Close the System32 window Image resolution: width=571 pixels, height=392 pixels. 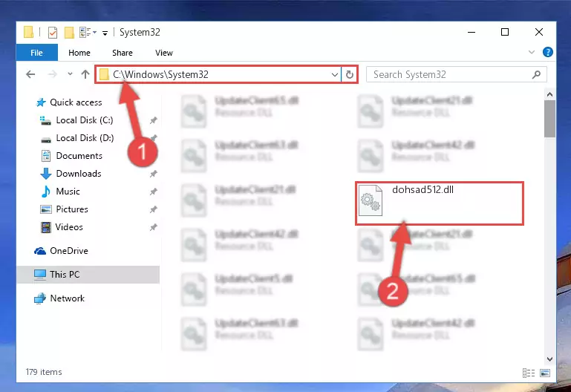point(539,32)
